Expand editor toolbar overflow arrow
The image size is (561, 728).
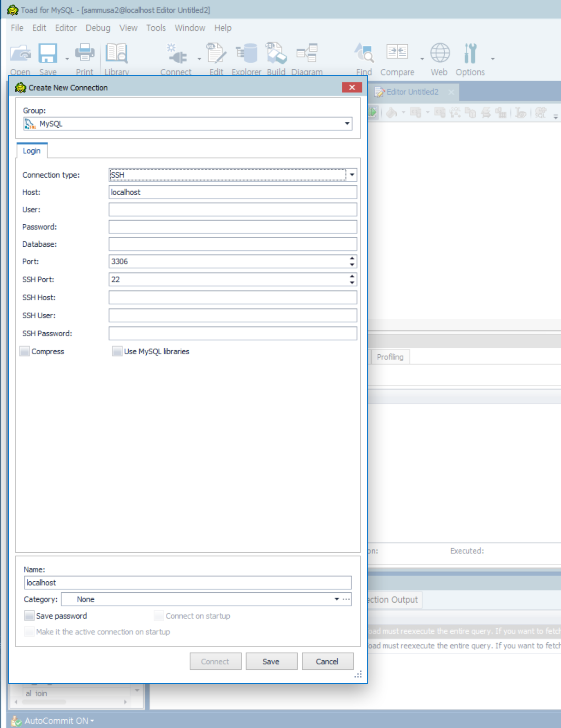pos(556,117)
